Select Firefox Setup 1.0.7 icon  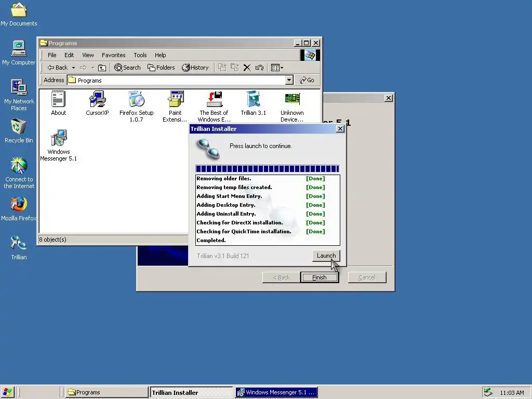[x=137, y=106]
